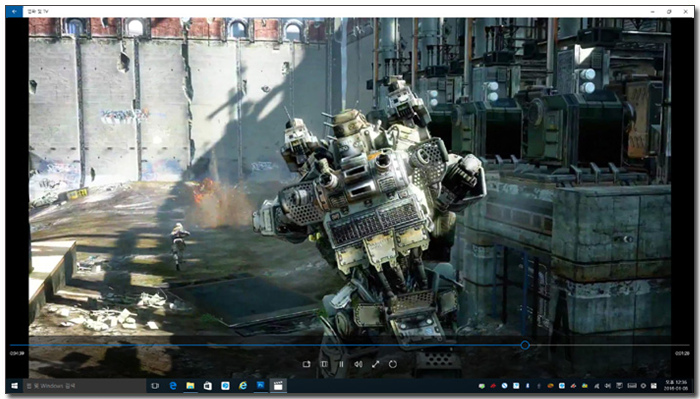
Task: Open the Action Center notification icon
Action: pos(654,386)
